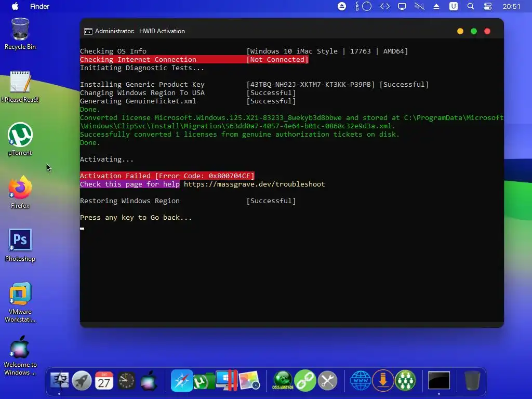Open the Calendar dock icon showing 27

[x=104, y=381]
